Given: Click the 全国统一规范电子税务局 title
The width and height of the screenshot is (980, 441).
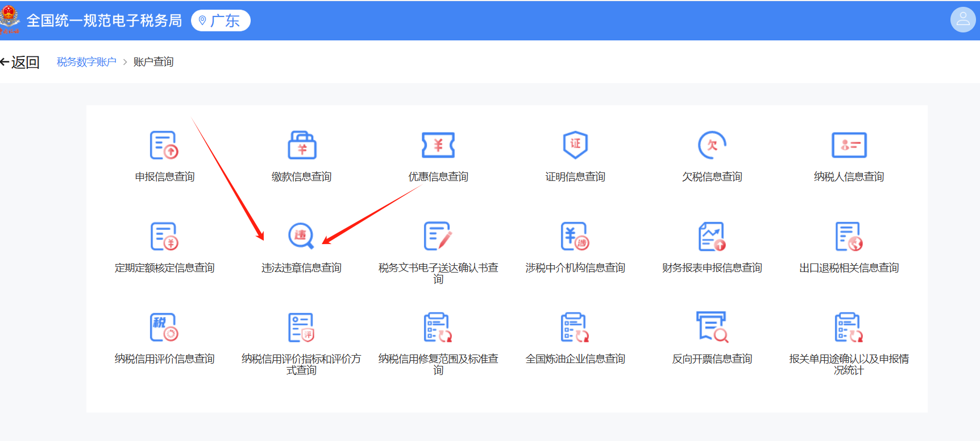Looking at the screenshot, I should [104, 20].
